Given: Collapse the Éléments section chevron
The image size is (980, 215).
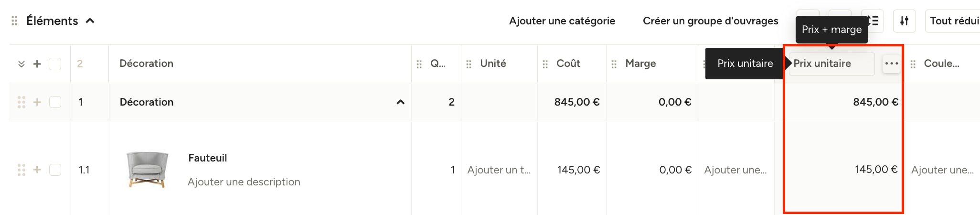Looking at the screenshot, I should [90, 21].
